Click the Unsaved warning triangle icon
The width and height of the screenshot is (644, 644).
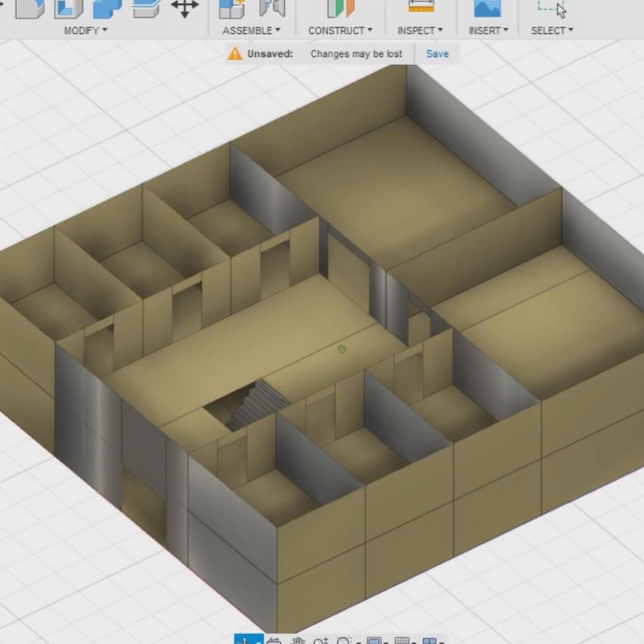(235, 54)
